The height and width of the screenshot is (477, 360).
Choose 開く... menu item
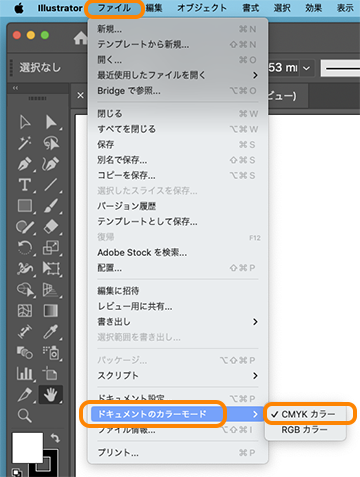pyautogui.click(x=177, y=60)
